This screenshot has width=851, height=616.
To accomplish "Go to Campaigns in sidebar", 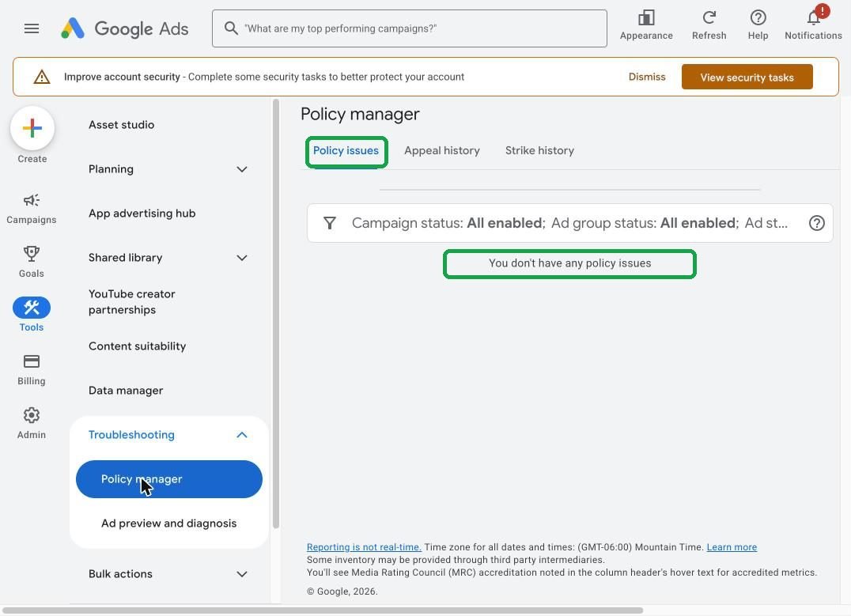I will point(32,208).
